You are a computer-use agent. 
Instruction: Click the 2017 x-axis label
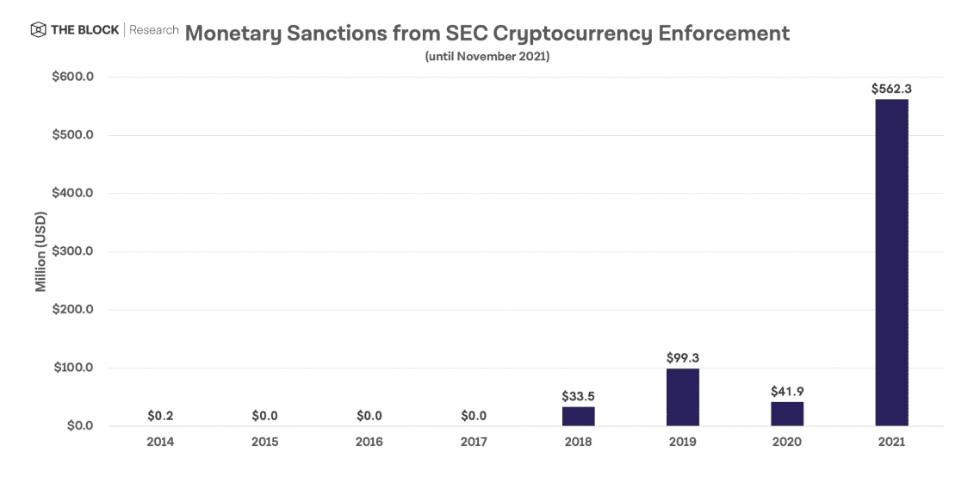[474, 442]
